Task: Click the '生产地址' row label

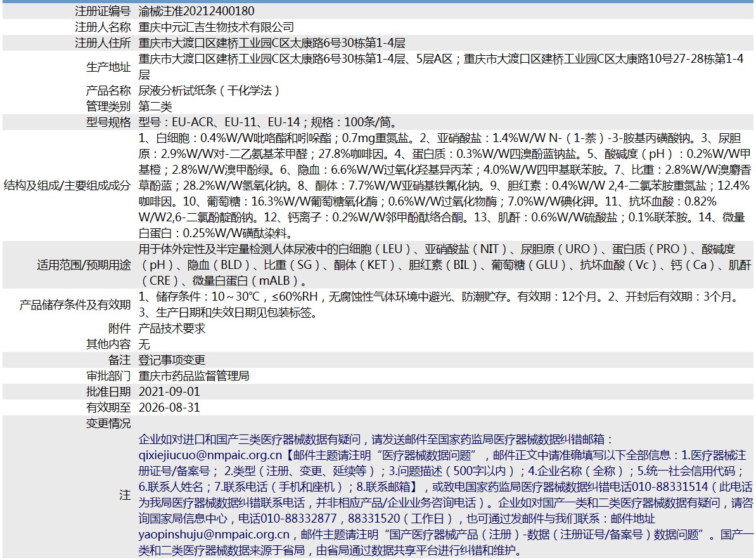Action: coord(108,67)
